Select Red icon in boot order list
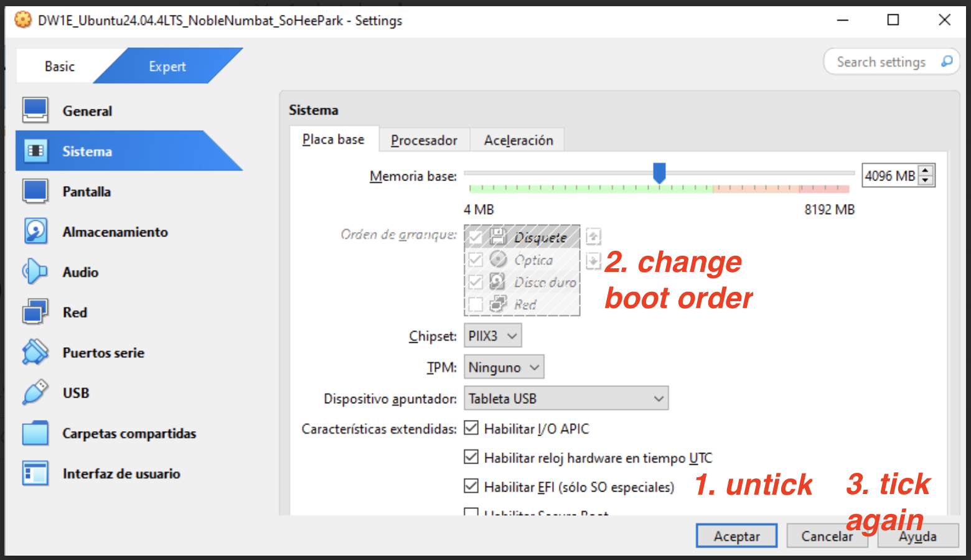Viewport: 971px width, 560px height. tap(498, 304)
